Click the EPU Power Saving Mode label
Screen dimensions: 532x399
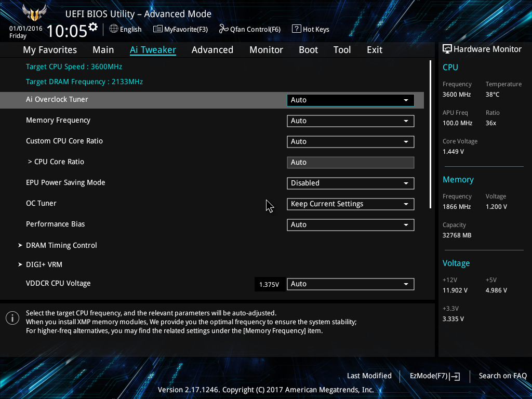[x=65, y=182]
